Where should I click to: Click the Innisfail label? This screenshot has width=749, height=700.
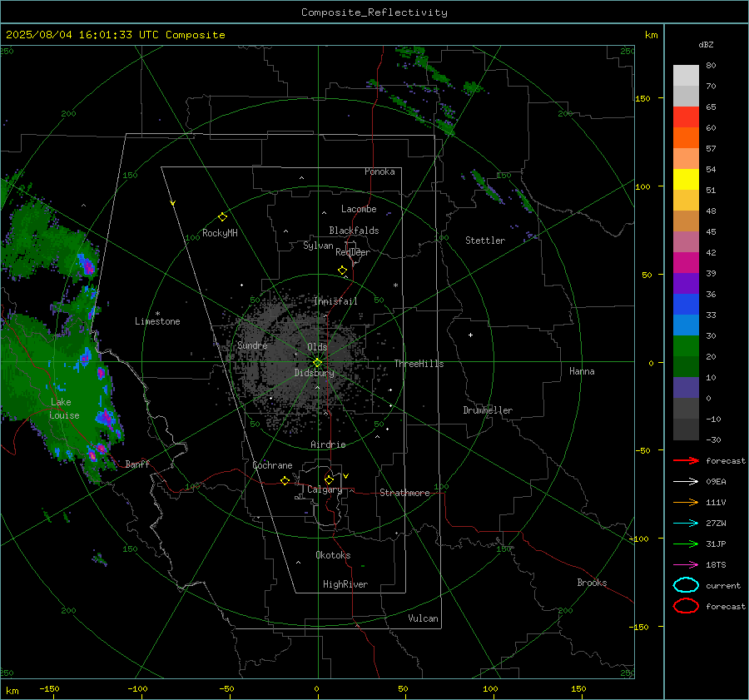click(335, 301)
